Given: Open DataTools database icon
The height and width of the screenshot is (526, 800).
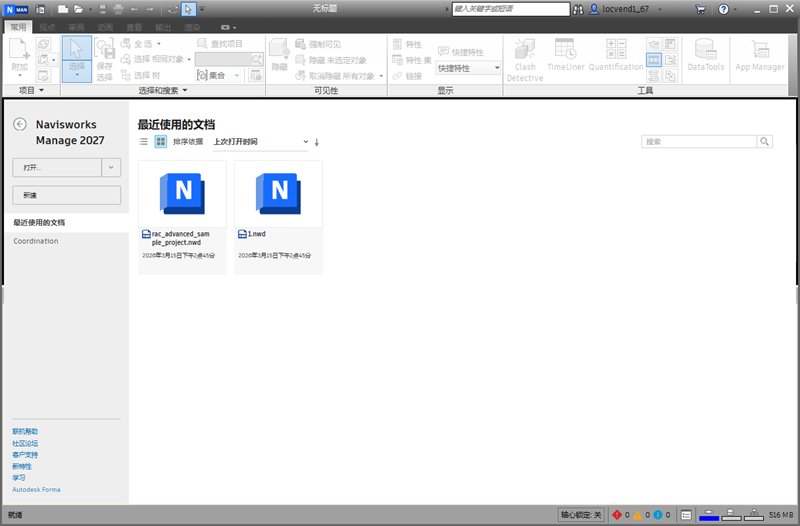Looking at the screenshot, I should click(x=706, y=55).
